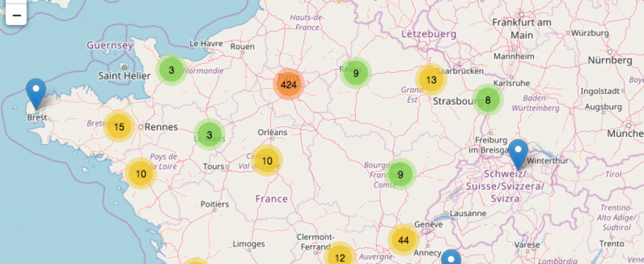This screenshot has width=644, height=264.
Task: Click the 10 cluster in Pays de la Loire
Action: click(141, 173)
